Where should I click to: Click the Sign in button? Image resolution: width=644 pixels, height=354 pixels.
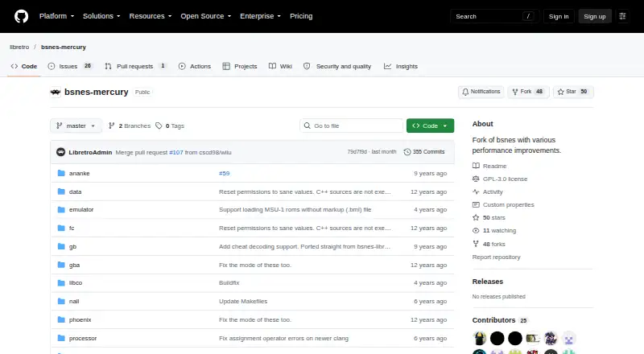tap(559, 16)
